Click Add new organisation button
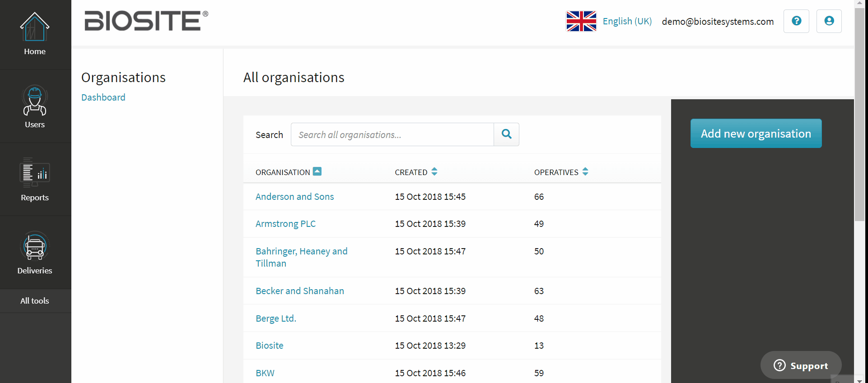This screenshot has width=868, height=383. tap(756, 134)
